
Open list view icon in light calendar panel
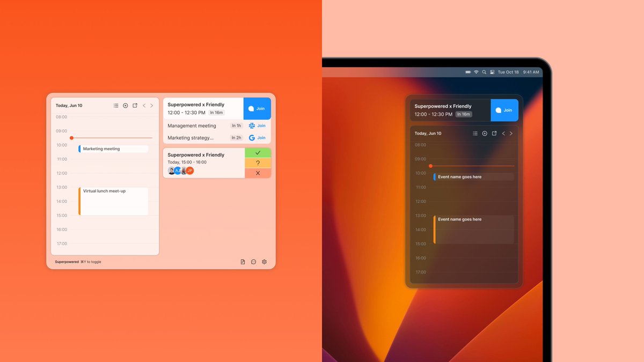point(116,106)
